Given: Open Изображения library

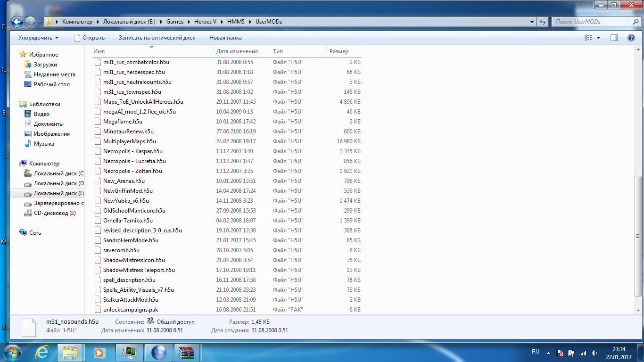Looking at the screenshot, I should pos(51,134).
